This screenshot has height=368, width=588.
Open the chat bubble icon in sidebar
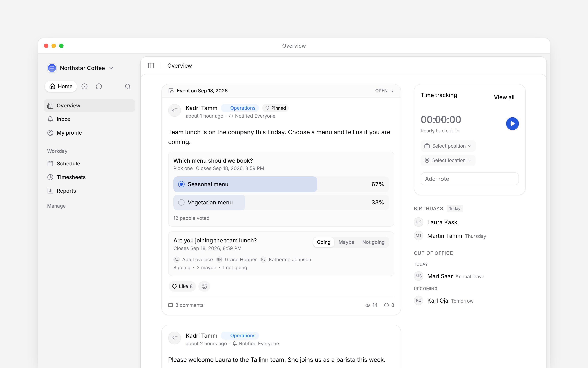coord(99,86)
